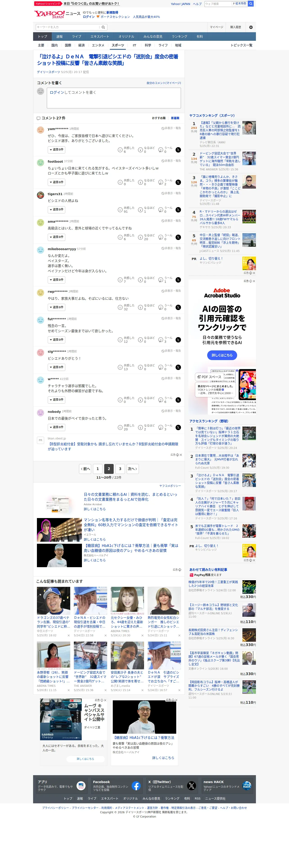Expand replies under fut's comment

tap(56, 340)
